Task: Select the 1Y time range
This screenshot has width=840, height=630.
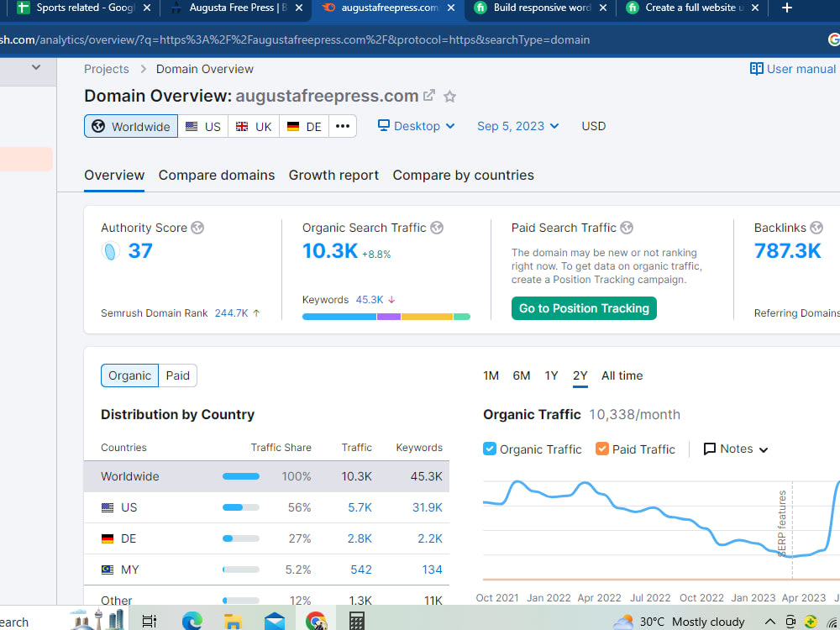Action: point(551,375)
